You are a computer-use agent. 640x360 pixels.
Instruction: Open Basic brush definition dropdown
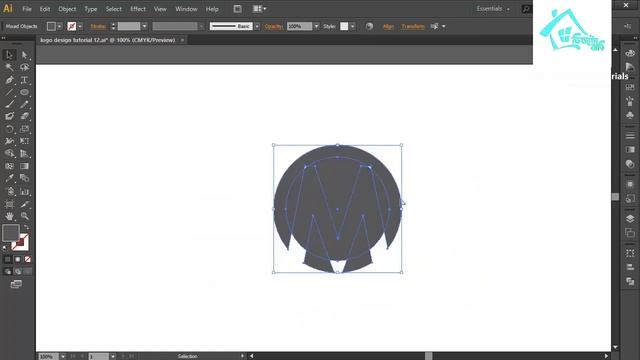pyautogui.click(x=257, y=26)
